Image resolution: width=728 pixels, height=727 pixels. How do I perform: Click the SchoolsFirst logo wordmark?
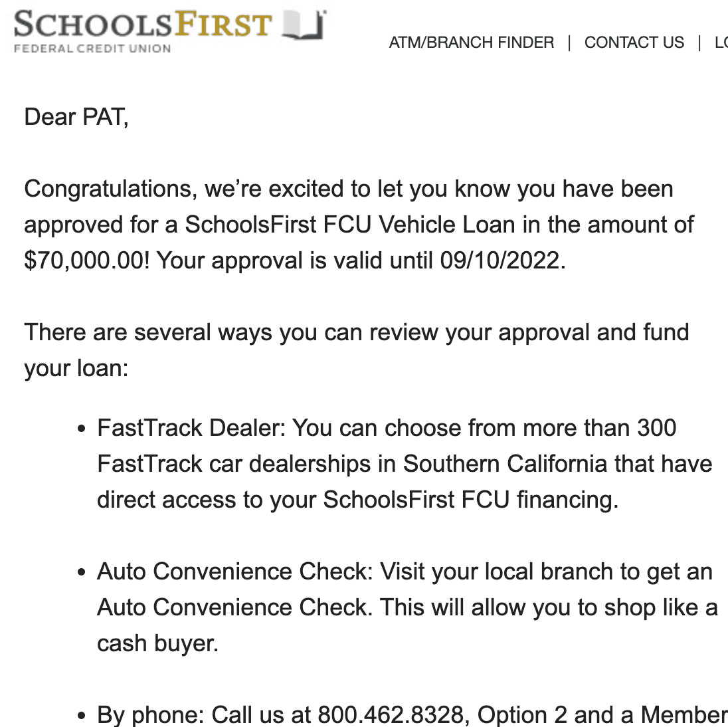point(143,25)
